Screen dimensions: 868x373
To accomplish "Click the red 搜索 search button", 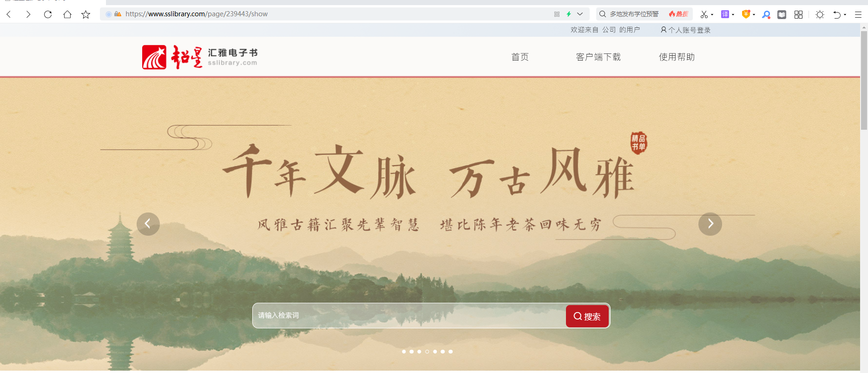I will click(587, 316).
